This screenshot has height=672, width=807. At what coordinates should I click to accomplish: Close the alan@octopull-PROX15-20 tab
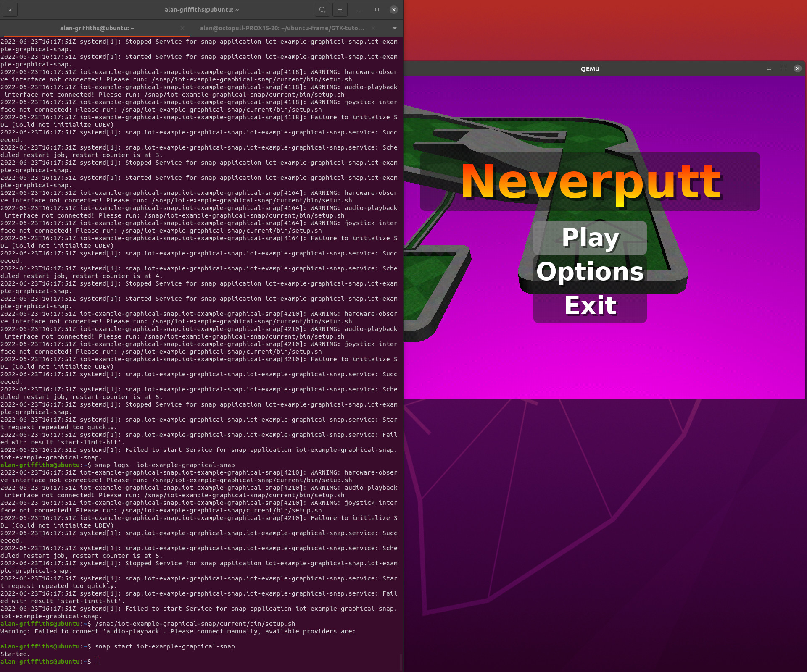[x=373, y=28]
